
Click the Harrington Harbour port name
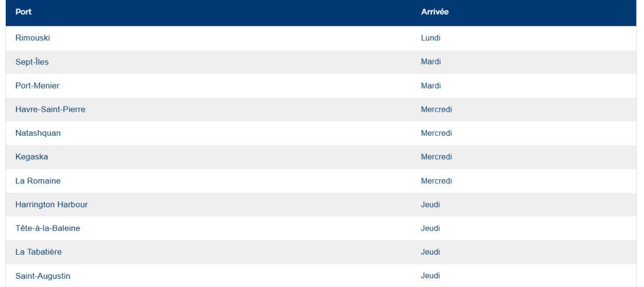[52, 204]
